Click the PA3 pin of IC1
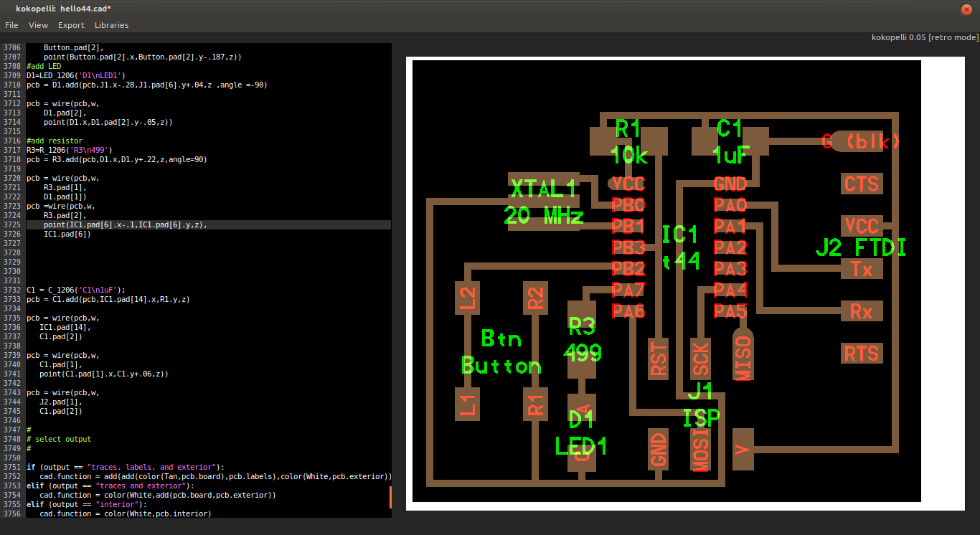This screenshot has width=980, height=535. click(730, 269)
